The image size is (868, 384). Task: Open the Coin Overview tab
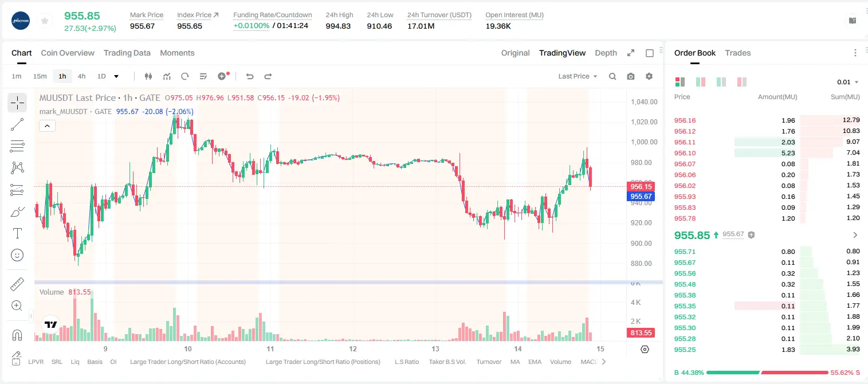coord(68,53)
